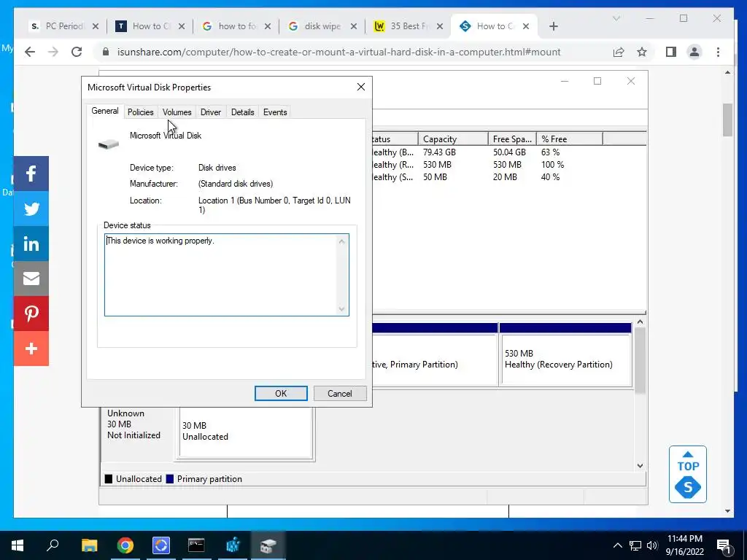
Task: Sort by % Free column header
Action: [x=570, y=139]
